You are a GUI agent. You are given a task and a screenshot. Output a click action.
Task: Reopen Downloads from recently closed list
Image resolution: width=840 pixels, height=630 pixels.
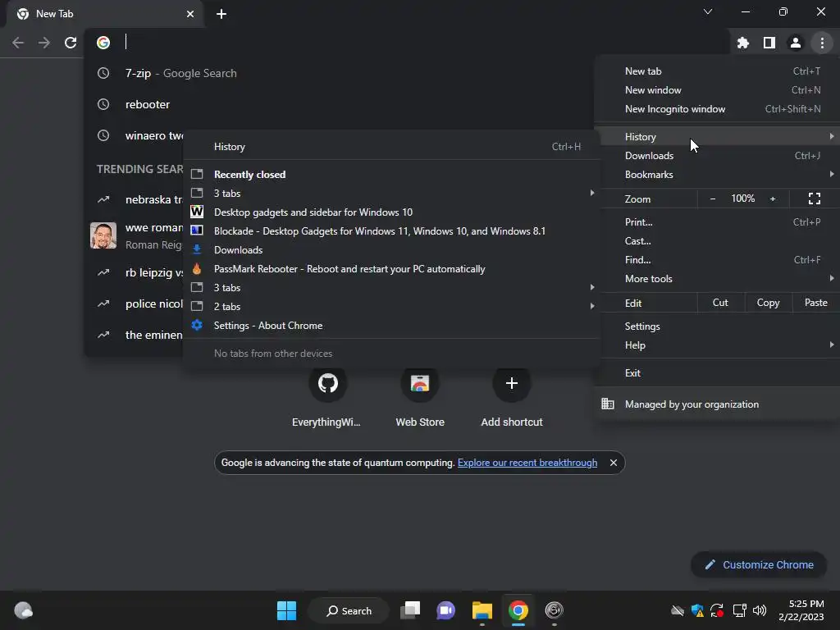(x=391, y=250)
